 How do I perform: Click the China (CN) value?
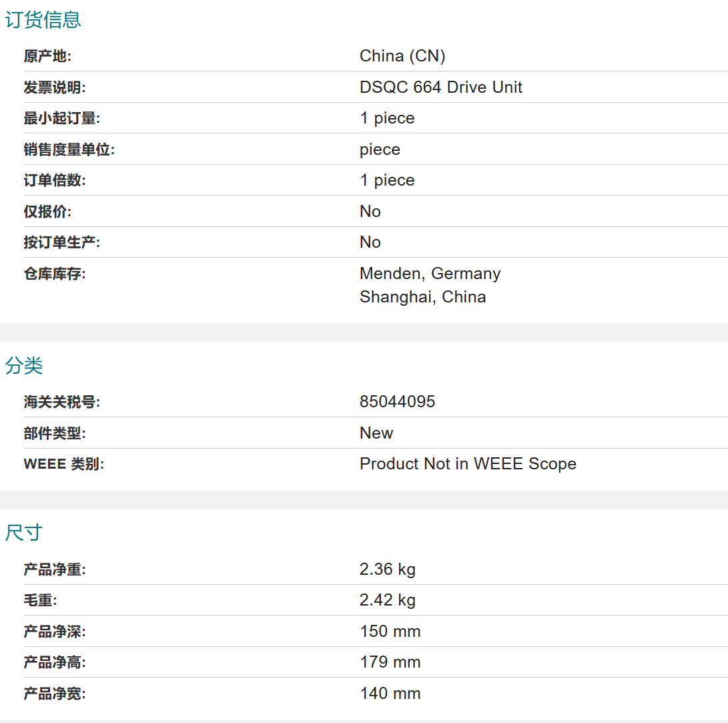pos(402,56)
